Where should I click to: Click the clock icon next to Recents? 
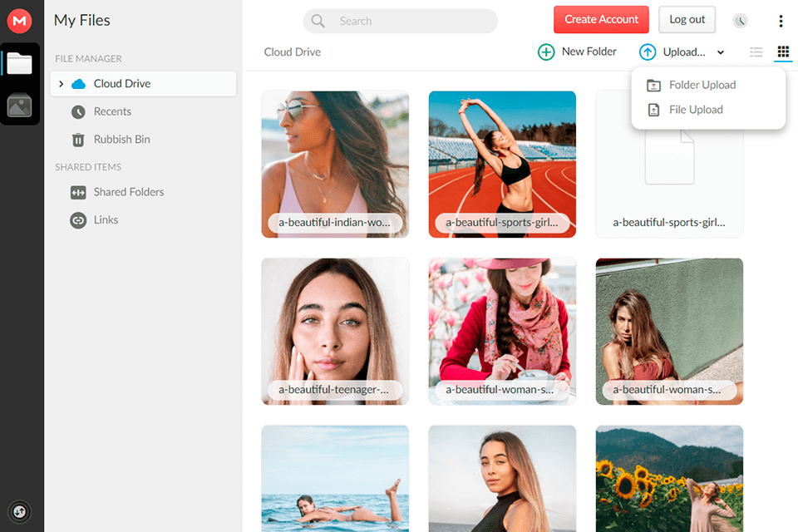point(78,111)
